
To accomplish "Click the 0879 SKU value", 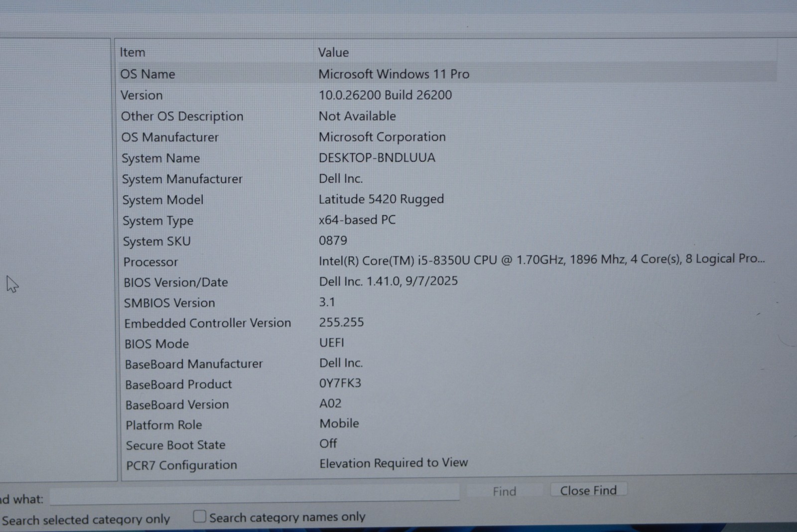I will (333, 241).
